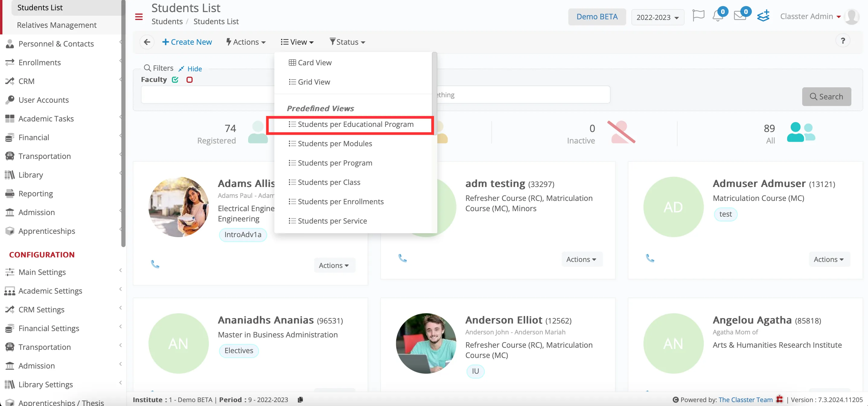
Task: Click the Classter logo icon in footer
Action: tap(779, 399)
